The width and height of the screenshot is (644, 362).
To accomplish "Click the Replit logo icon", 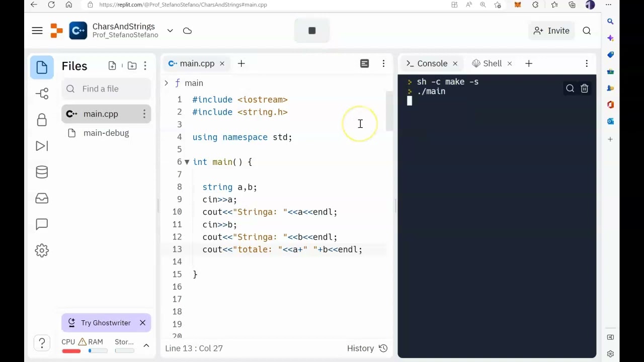I will coord(57,31).
